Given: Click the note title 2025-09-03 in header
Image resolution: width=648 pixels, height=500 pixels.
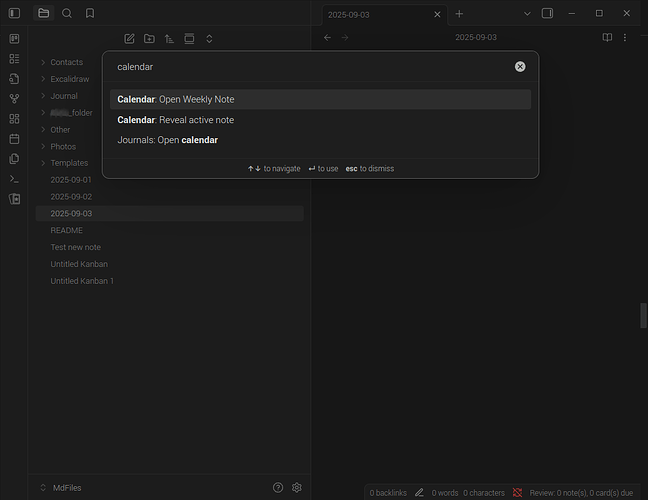Looking at the screenshot, I should tap(476, 37).
